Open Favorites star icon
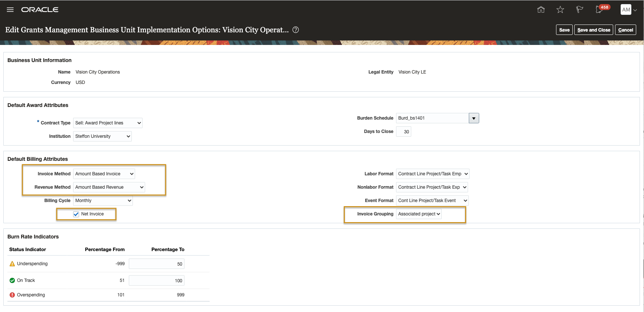This screenshot has width=644, height=312. (x=560, y=10)
